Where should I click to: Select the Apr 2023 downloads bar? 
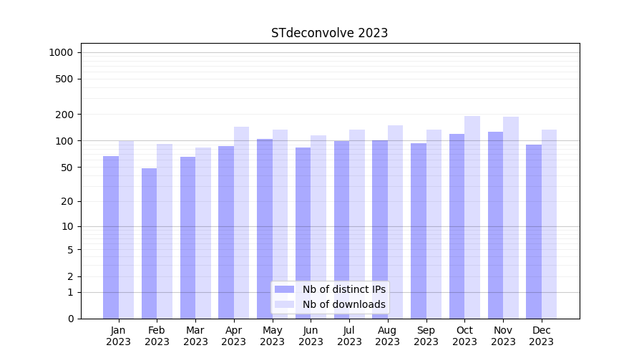(x=241, y=222)
